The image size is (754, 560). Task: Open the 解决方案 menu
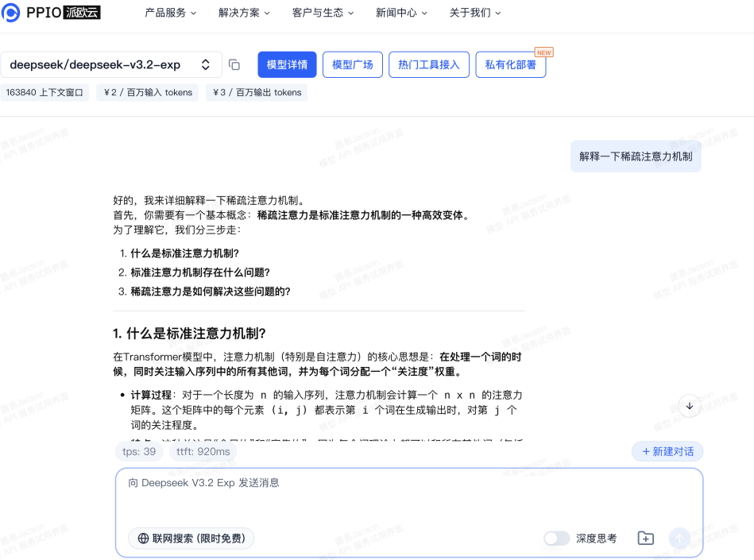click(x=242, y=13)
